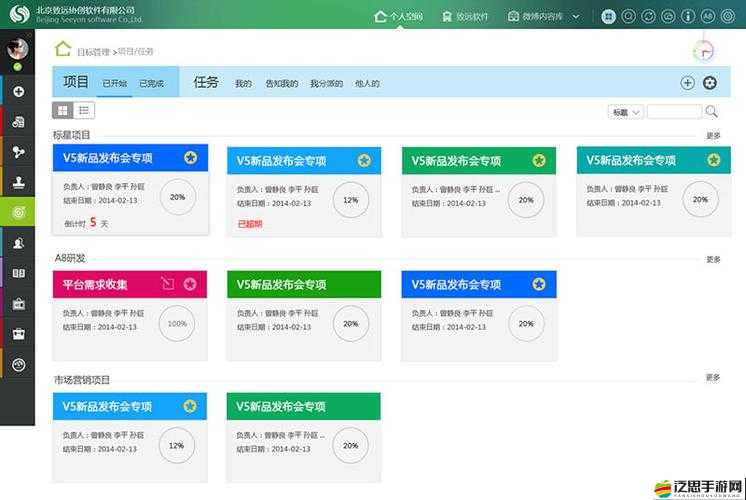Switch to grid card view

pos(62,111)
